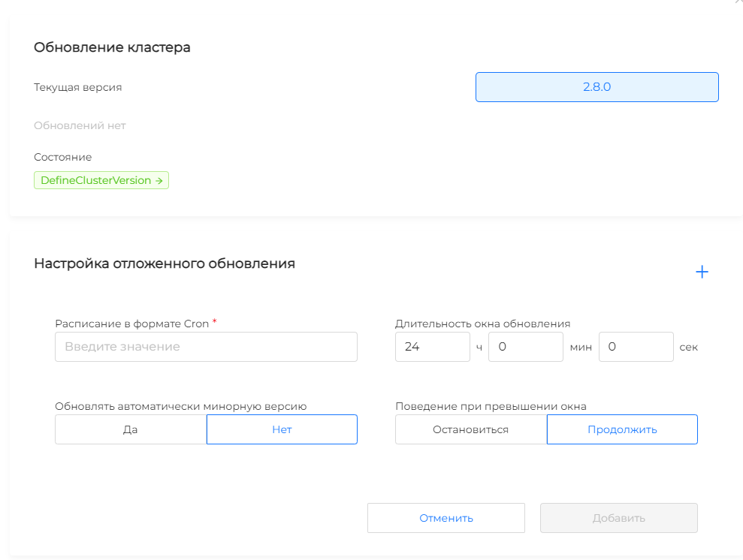Select the current version 2.8.0 box
This screenshot has height=560, width=743.
(x=597, y=87)
